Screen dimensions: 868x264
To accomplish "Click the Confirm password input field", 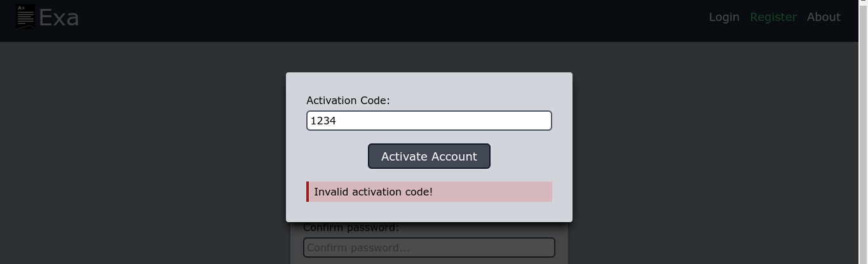I will click(429, 247).
